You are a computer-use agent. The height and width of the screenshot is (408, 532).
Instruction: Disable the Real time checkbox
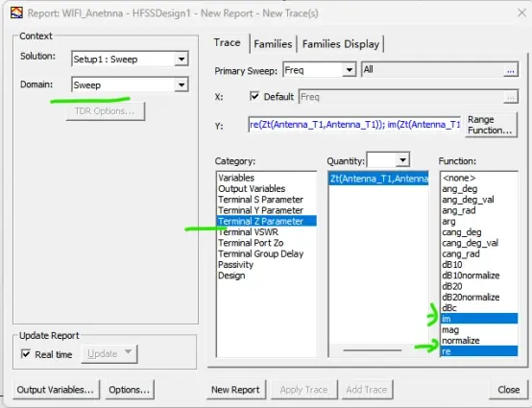point(26,354)
